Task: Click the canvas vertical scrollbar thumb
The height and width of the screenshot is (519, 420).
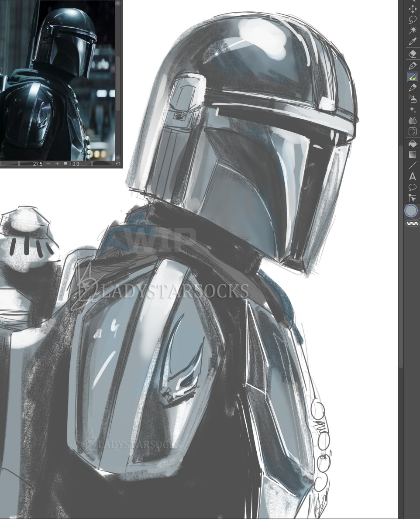Action: [x=401, y=257]
